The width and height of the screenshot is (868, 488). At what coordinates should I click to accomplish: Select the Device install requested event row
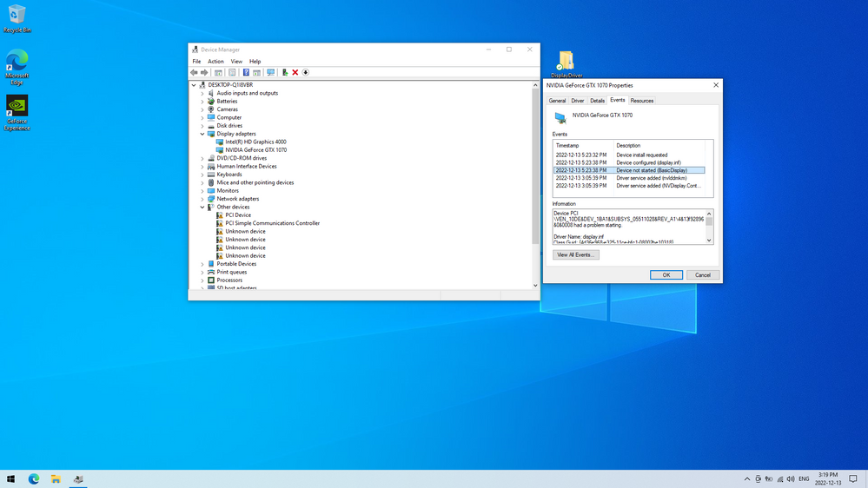(x=629, y=155)
